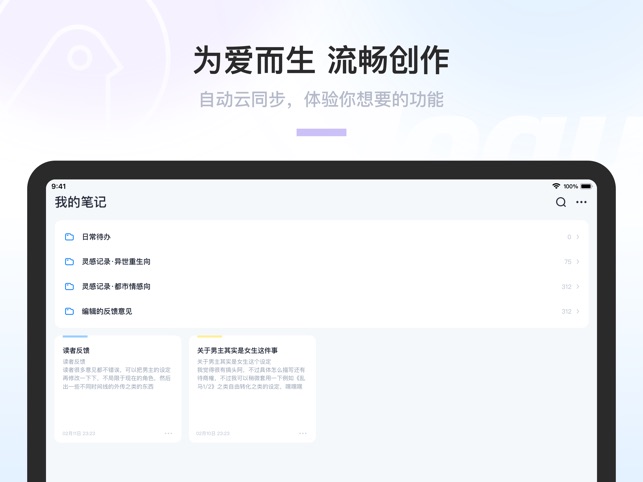The height and width of the screenshot is (482, 643).
Task: Expand the 日常待办 row chevron
Action: [x=578, y=237]
